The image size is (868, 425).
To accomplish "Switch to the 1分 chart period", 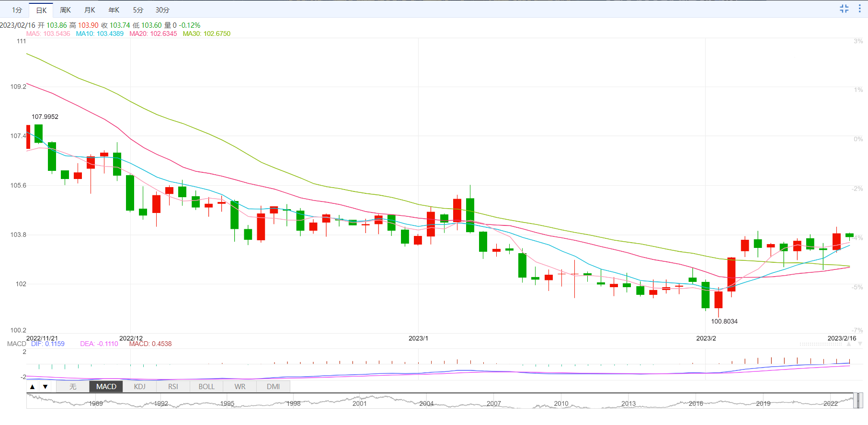I will click(x=17, y=10).
